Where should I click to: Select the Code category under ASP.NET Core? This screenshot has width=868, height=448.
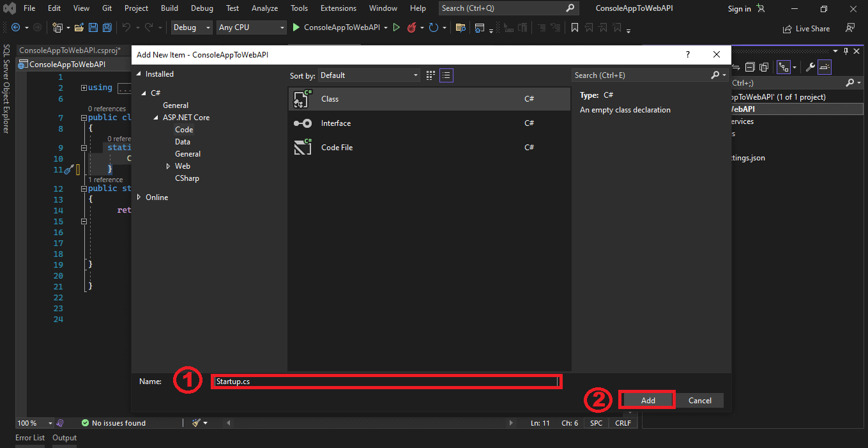[184, 130]
